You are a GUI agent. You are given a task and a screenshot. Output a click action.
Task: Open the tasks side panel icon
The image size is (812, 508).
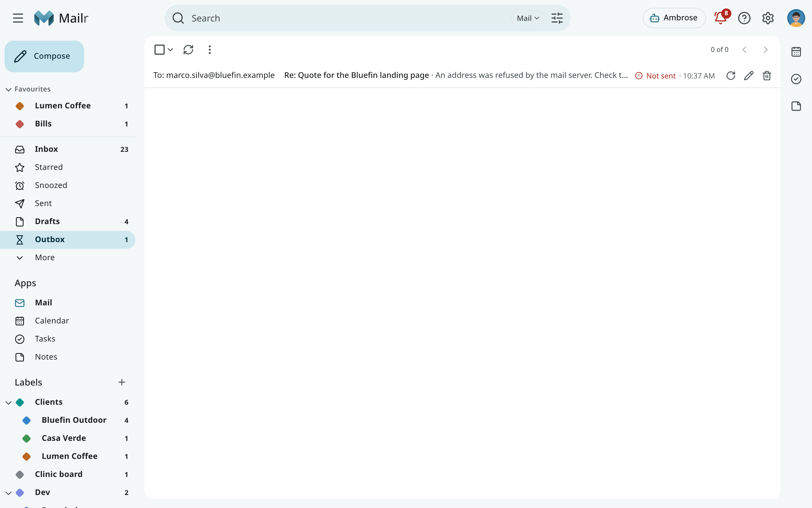point(796,79)
